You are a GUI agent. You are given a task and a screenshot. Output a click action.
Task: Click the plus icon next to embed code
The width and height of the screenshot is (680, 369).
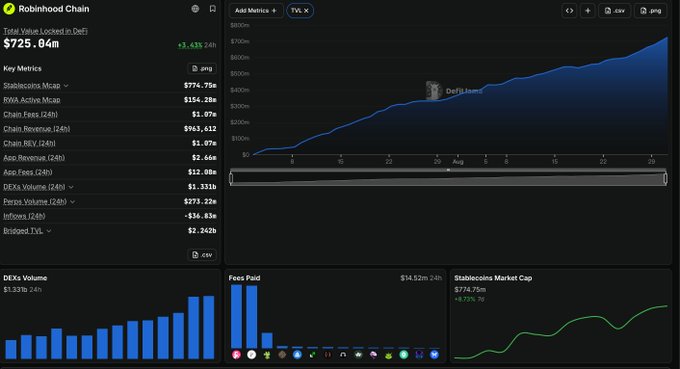tap(588, 10)
